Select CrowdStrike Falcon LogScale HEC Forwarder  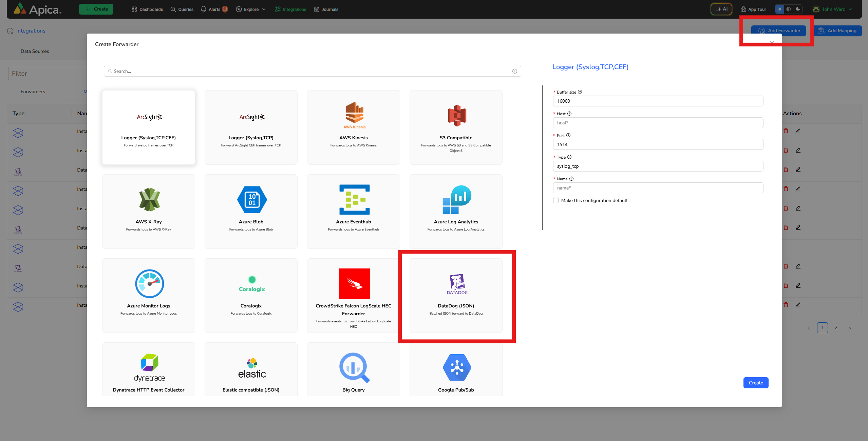coord(353,295)
